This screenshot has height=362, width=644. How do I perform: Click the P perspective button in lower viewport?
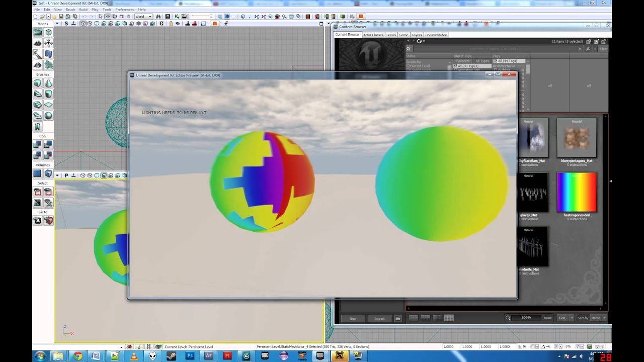pos(66,175)
